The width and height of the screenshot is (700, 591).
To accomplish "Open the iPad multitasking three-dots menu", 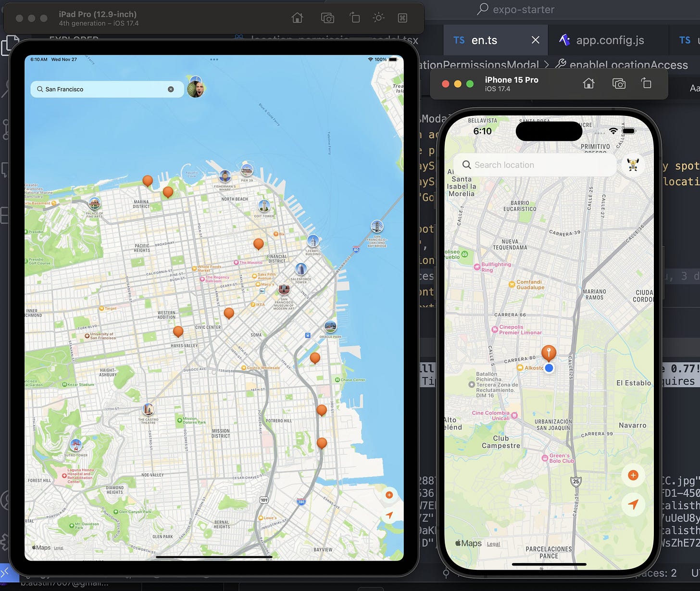I will click(x=214, y=60).
